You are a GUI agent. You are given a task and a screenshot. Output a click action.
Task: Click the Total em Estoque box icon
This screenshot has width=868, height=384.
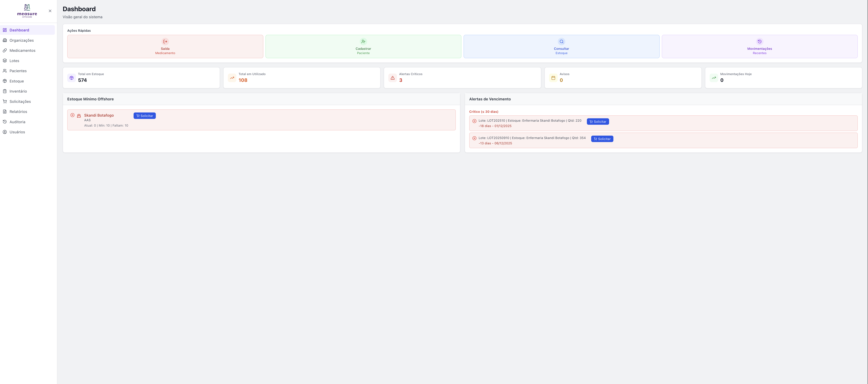pyautogui.click(x=71, y=78)
